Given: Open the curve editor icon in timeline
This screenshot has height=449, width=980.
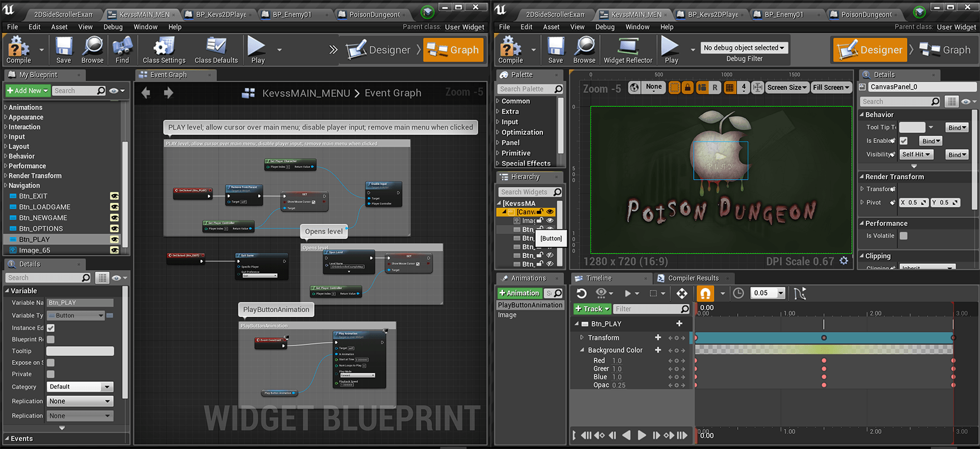Looking at the screenshot, I should (x=800, y=293).
